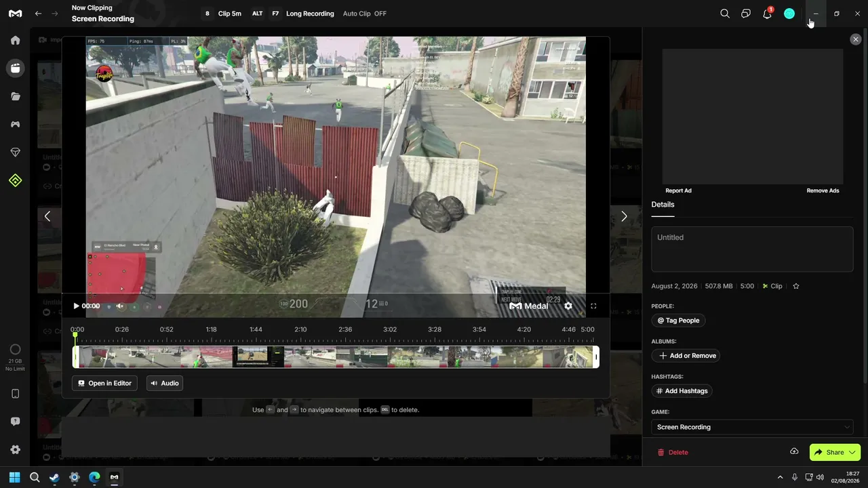Open the premium diamond section
This screenshot has height=488, width=868.
point(15,152)
